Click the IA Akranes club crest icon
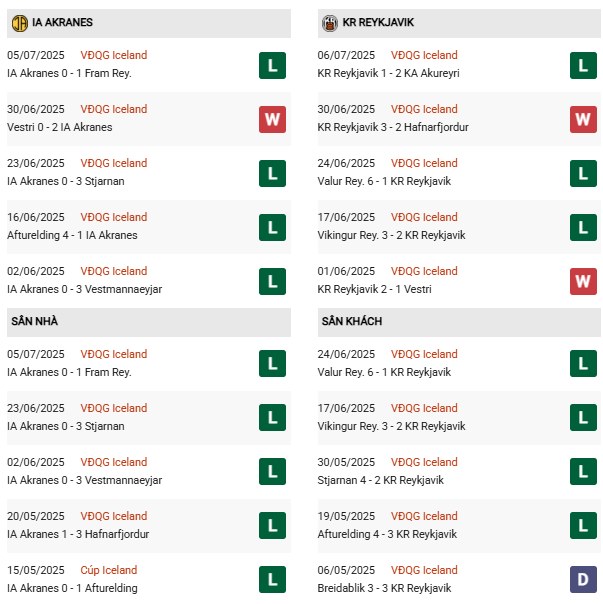This screenshot has height=604, width=603. [19, 22]
